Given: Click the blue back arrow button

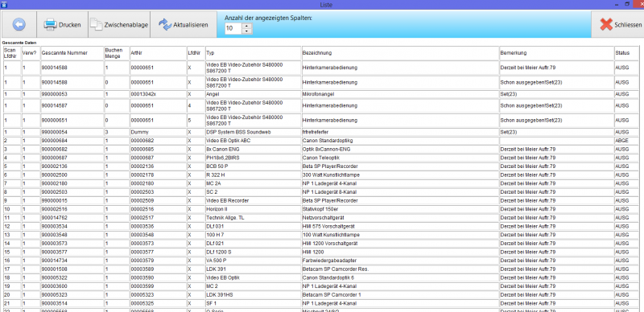Looking at the screenshot, I should click(x=19, y=25).
